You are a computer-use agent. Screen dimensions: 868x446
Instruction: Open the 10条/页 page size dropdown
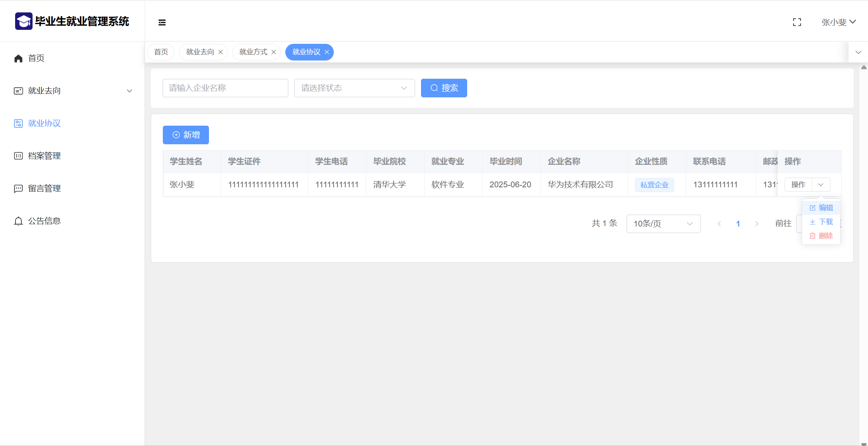tap(663, 224)
